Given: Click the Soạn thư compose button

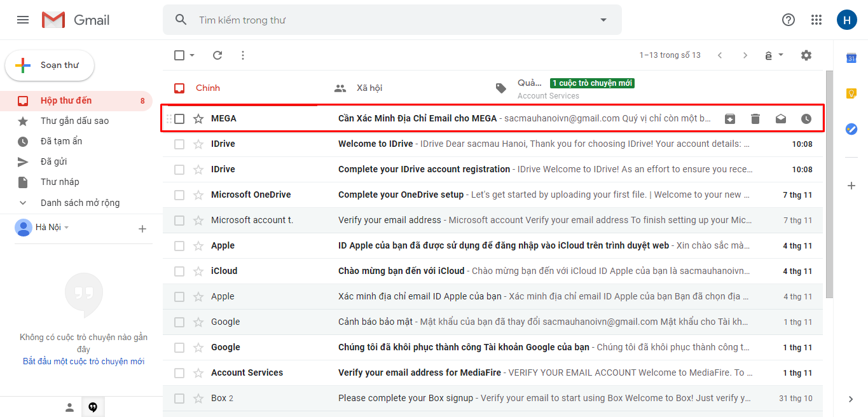Looking at the screenshot, I should [50, 65].
